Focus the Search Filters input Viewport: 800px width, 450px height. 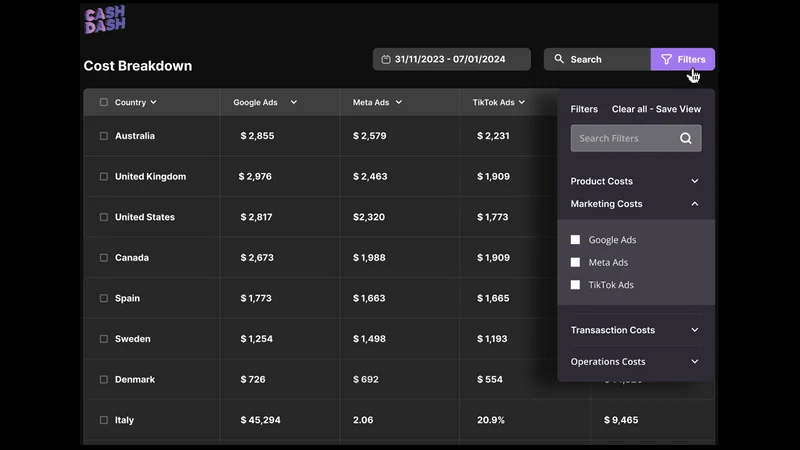point(636,138)
